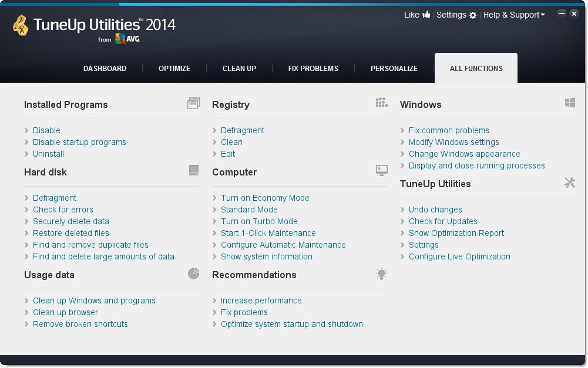Select Clean up browser under Usage data
This screenshot has width=588, height=368.
coord(65,312)
